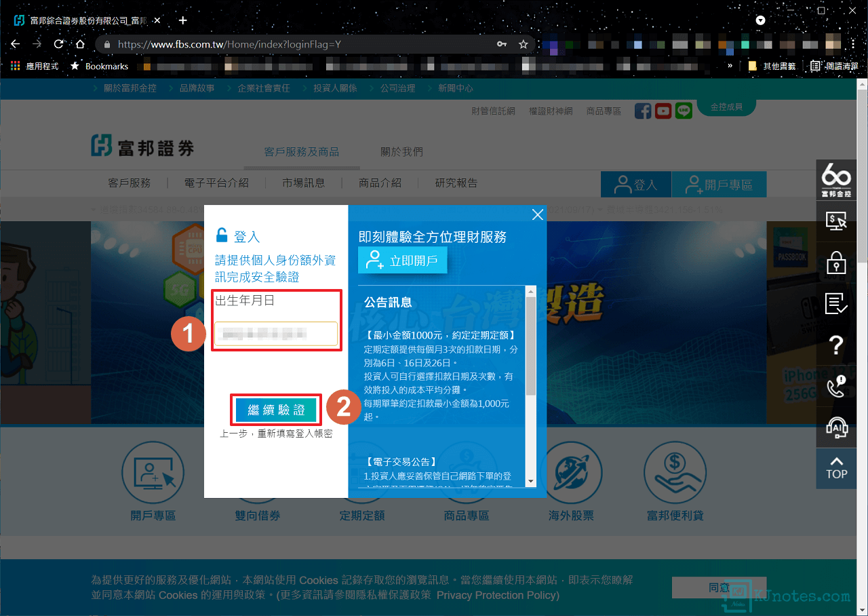This screenshot has width=868, height=616.
Task: Click 新聞中心 top link
Action: [x=456, y=88]
